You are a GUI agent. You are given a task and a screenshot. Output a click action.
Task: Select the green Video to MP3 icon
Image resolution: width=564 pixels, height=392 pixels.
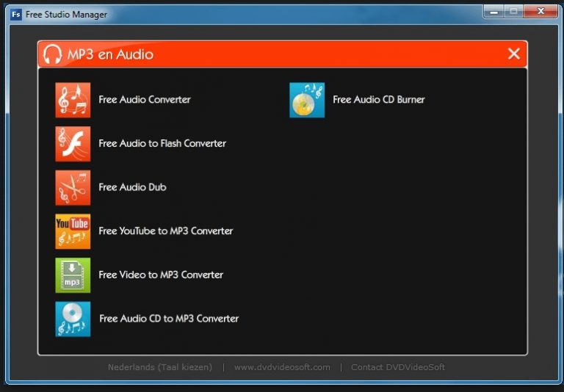[x=73, y=275]
